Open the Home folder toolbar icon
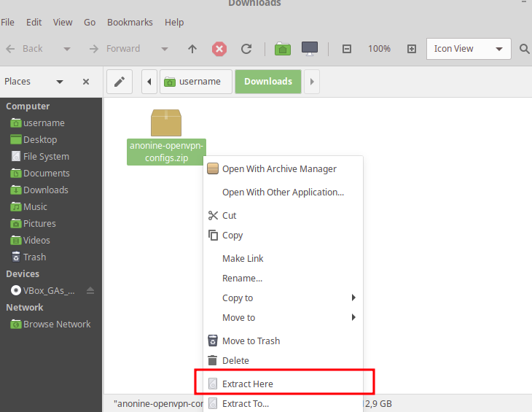This screenshot has width=532, height=412. (283, 49)
